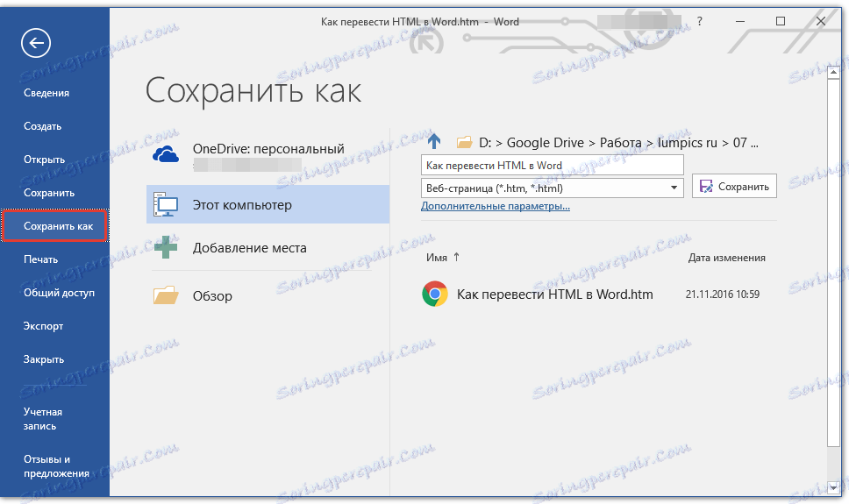Screen dimensions: 849x504
Task: Open Отзывы и предложения page
Action: tap(56, 466)
